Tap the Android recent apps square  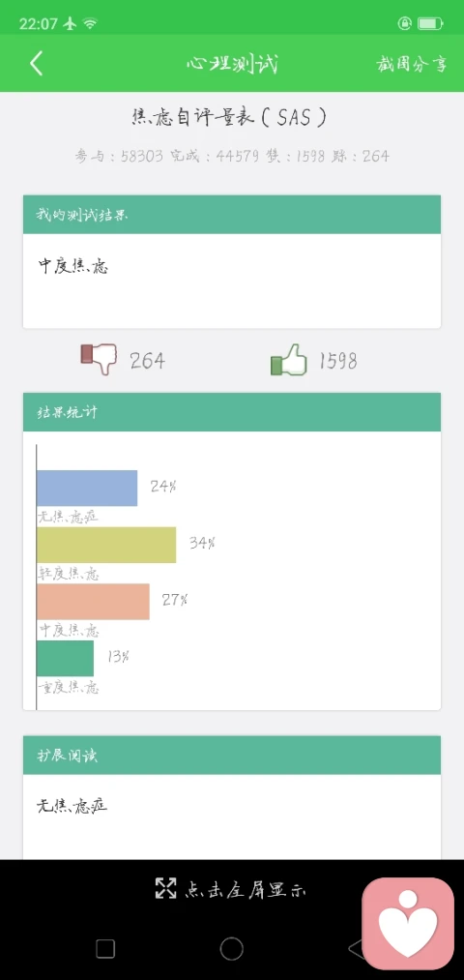coord(105,949)
